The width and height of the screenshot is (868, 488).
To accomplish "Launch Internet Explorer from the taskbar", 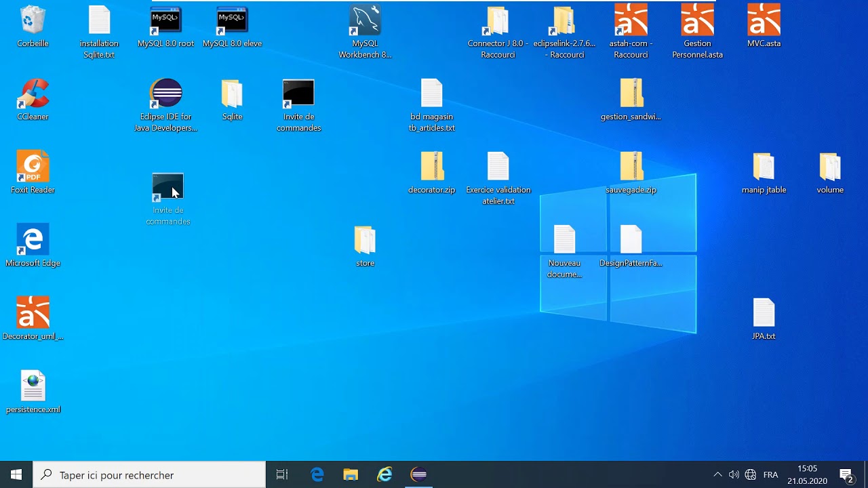I will click(x=384, y=475).
